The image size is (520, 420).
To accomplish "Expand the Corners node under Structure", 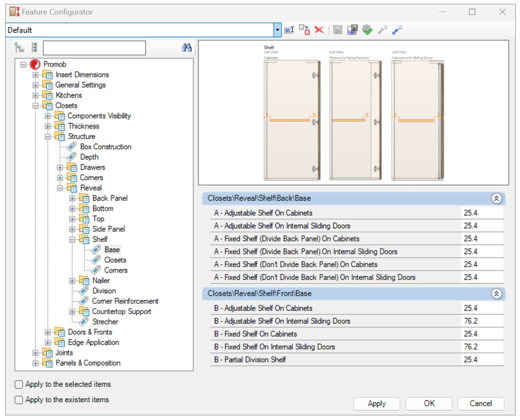I will [60, 178].
